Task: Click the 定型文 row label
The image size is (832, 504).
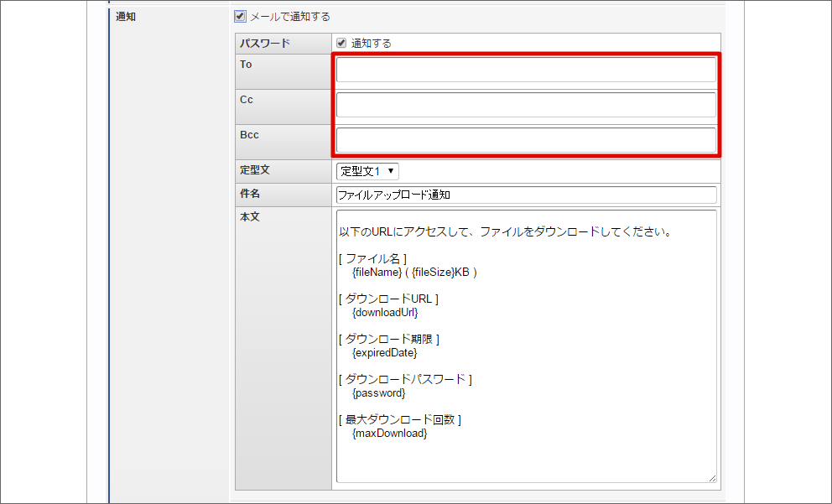Action: pos(255,169)
